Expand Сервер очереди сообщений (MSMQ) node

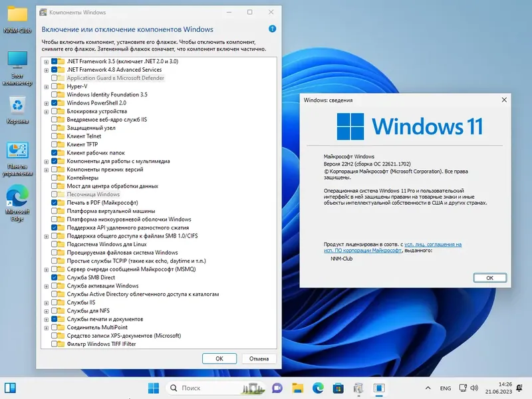46,269
